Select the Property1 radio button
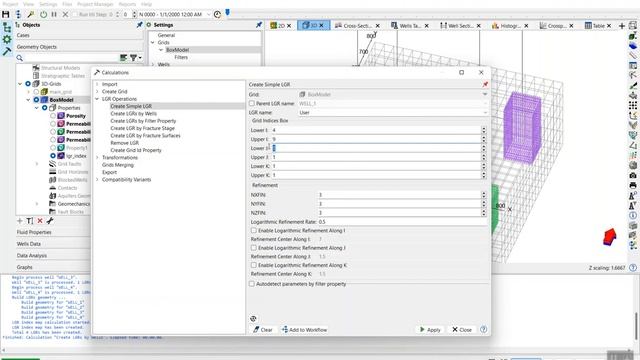Image resolution: width=640 pixels, height=360 pixels. click(x=53, y=148)
